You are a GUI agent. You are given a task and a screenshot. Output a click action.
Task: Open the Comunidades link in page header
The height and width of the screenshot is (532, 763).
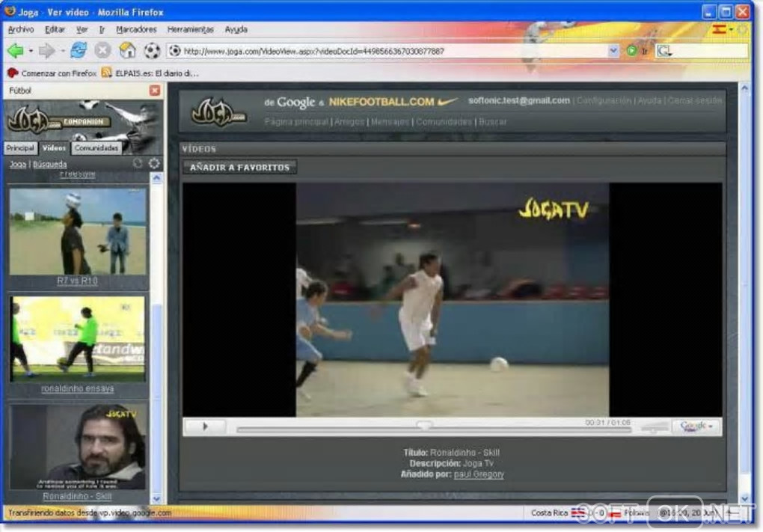444,122
